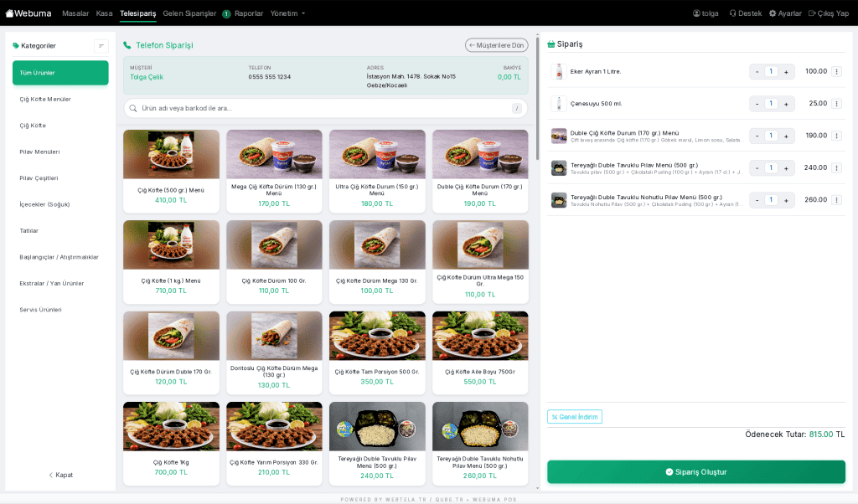
Task: Collapse the sidebar with Kapat
Action: tap(60, 475)
